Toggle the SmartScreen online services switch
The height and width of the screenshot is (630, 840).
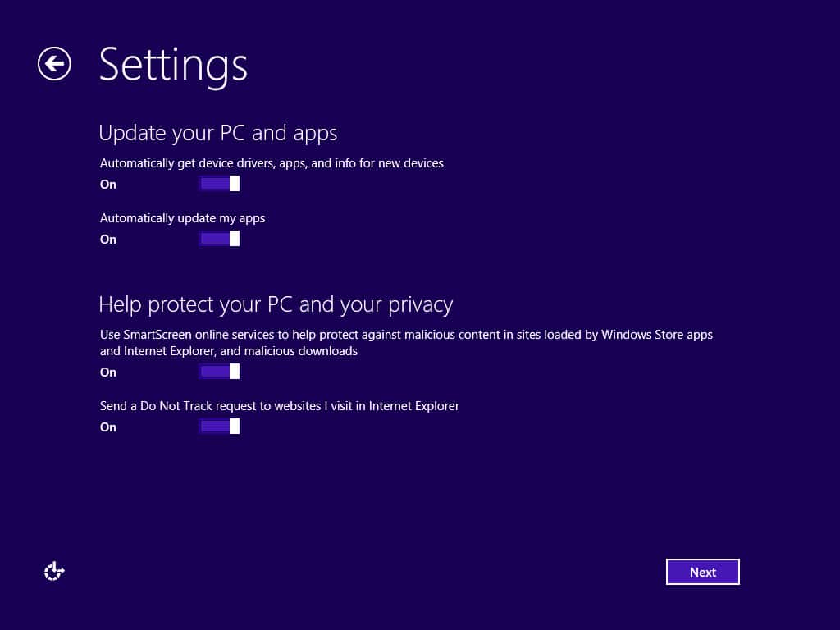(x=219, y=372)
